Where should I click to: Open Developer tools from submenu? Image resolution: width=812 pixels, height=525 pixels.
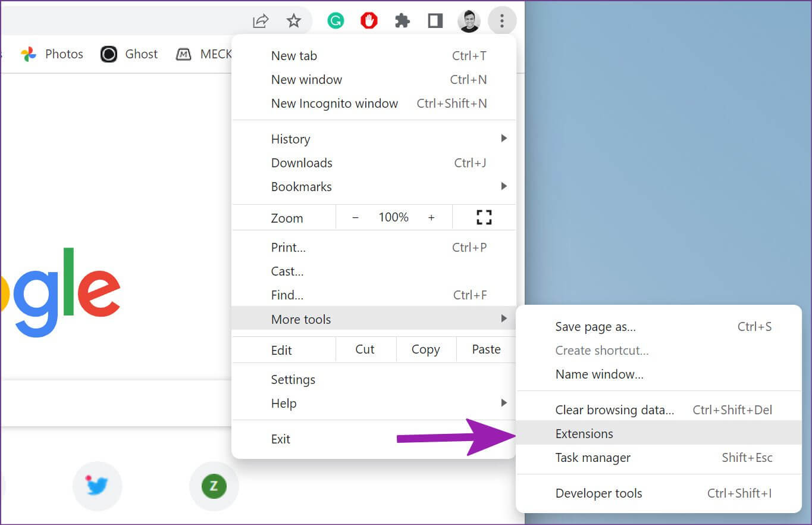[659, 493]
